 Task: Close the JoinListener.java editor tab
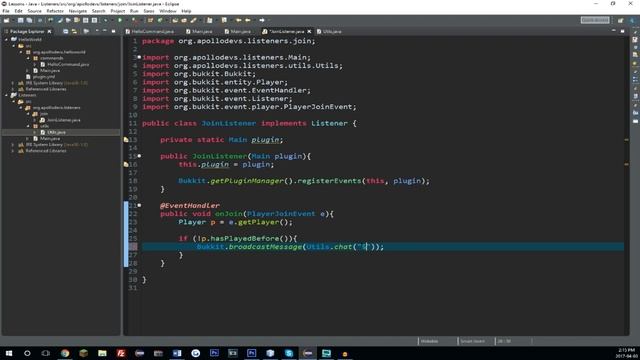(x=309, y=31)
